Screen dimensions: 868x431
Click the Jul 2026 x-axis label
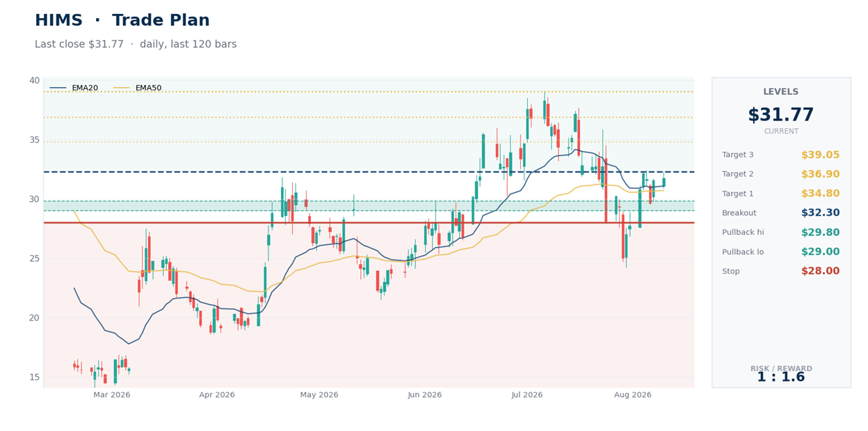(527, 395)
